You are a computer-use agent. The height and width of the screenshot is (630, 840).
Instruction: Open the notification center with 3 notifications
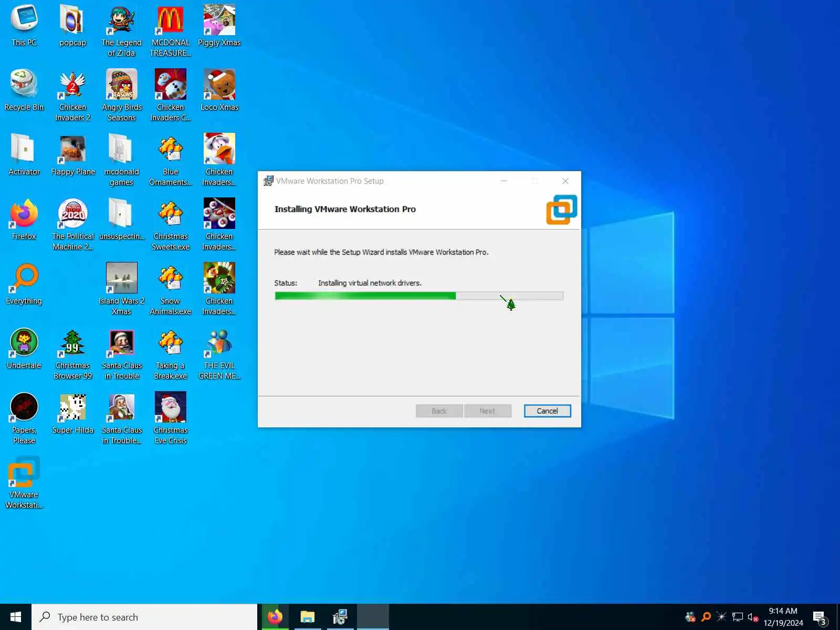pos(820,617)
